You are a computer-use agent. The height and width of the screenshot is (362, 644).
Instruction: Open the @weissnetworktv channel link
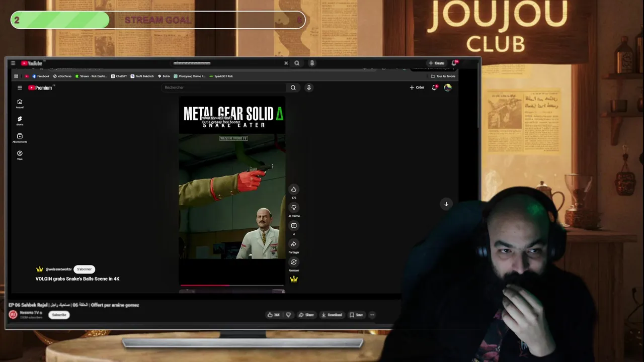pyautogui.click(x=58, y=269)
